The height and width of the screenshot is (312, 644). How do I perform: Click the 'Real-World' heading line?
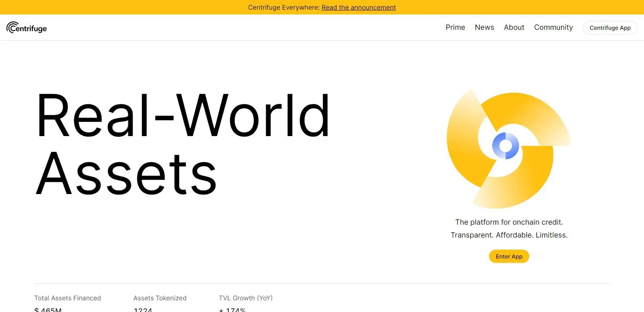point(183,116)
